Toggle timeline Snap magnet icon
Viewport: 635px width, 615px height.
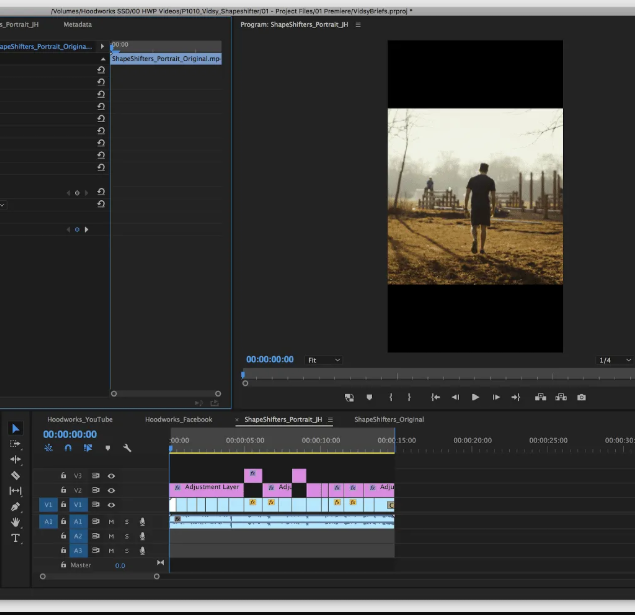(68, 448)
